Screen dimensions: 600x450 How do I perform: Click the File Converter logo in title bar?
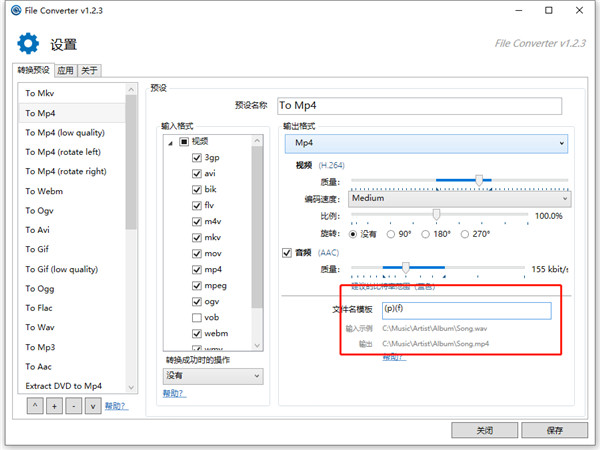click(16, 10)
